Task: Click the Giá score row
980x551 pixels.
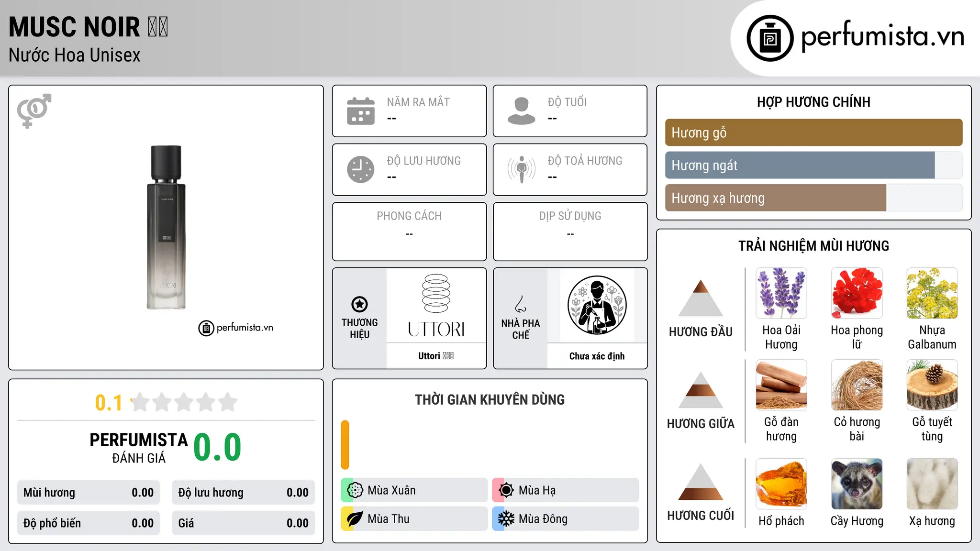Action: pos(243,523)
